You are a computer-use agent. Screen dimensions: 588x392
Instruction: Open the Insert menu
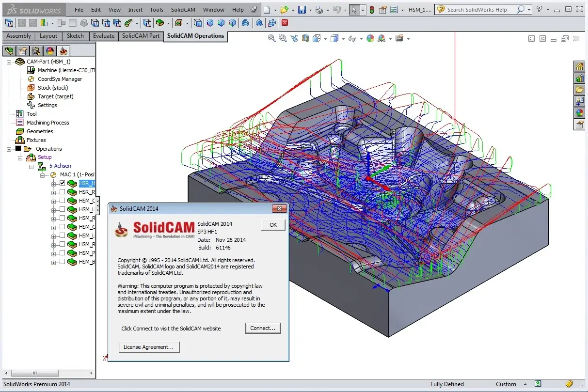135,9
